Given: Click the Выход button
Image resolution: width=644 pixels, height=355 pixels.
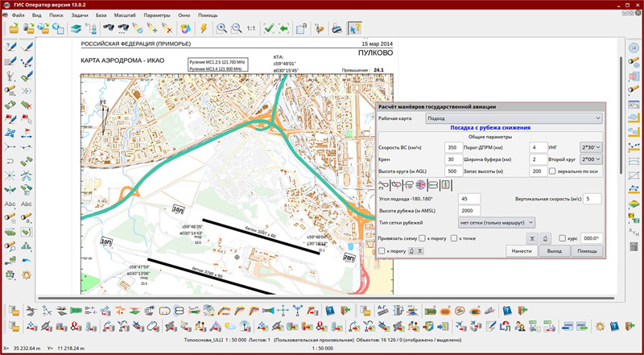Looking at the screenshot, I should click(x=555, y=251).
